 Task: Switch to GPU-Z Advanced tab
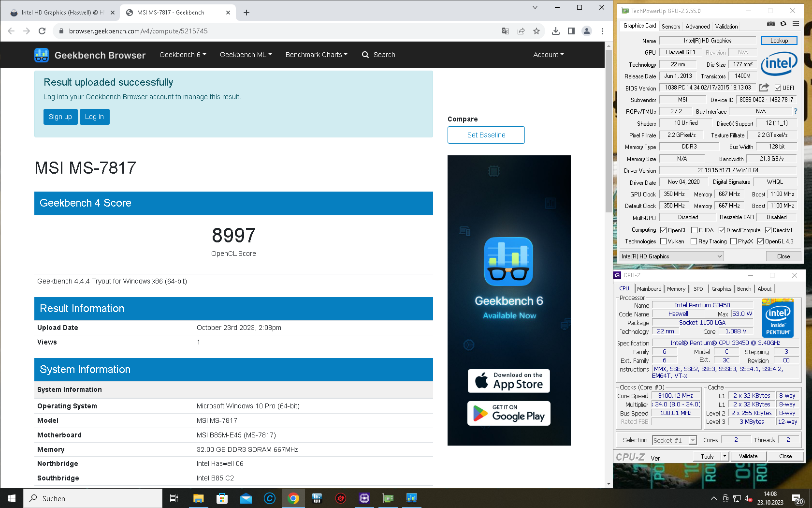tap(697, 27)
